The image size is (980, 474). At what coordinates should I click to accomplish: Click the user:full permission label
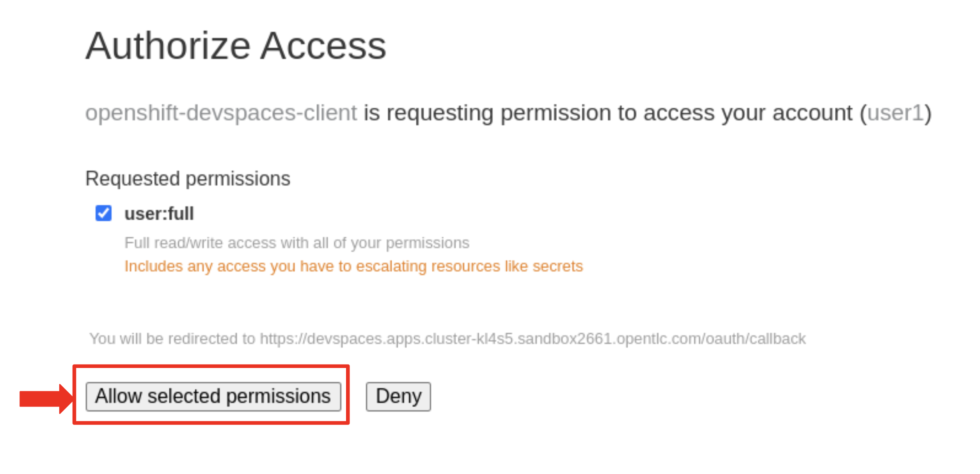pos(159,214)
